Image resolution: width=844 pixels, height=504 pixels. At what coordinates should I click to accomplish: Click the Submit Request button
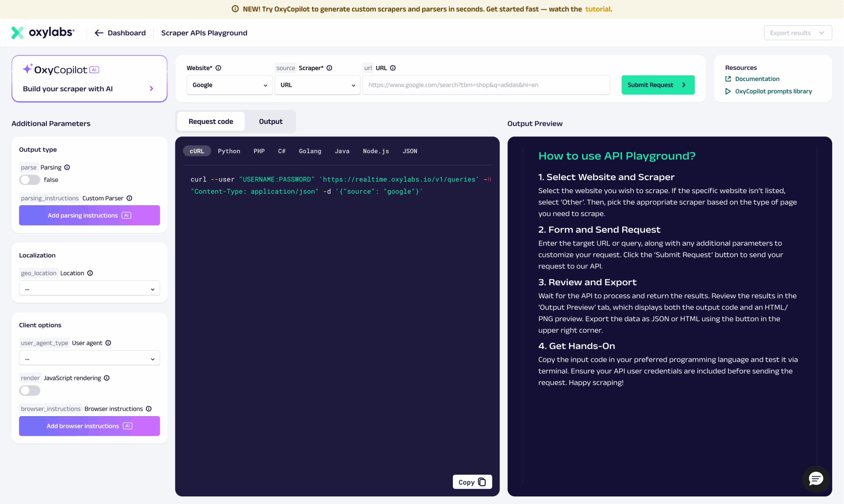click(658, 85)
